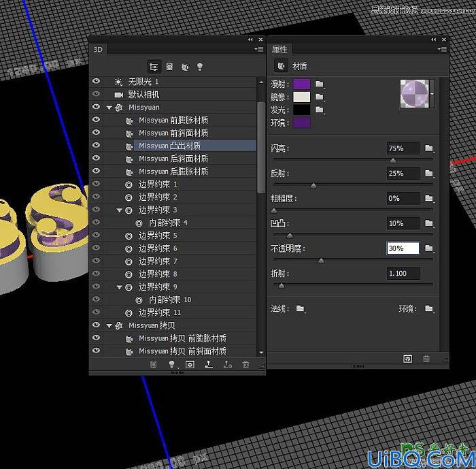The image size is (476, 469).
Task: Click material icon beside 材质 header
Action: 282,66
